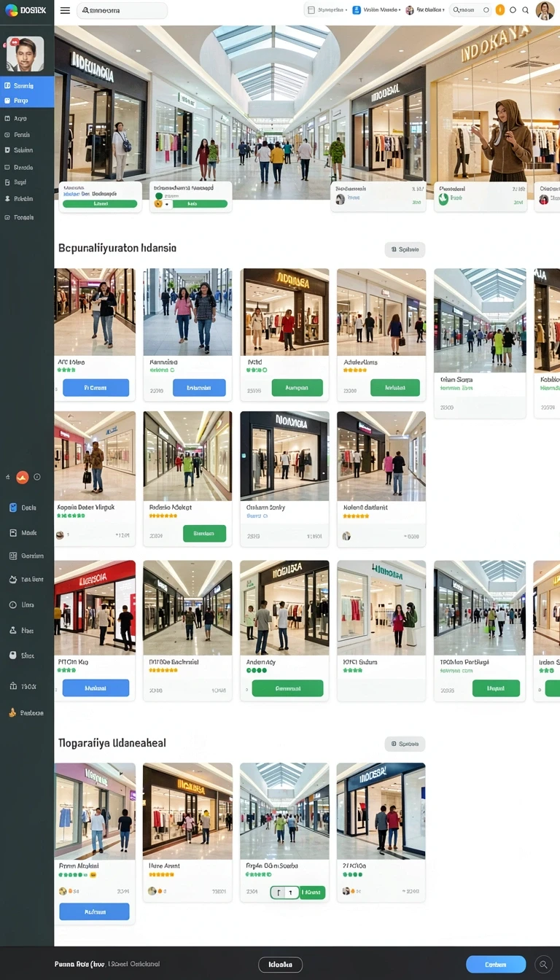Open the first header dropdown with the document icon
The width and height of the screenshot is (560, 980).
click(326, 10)
